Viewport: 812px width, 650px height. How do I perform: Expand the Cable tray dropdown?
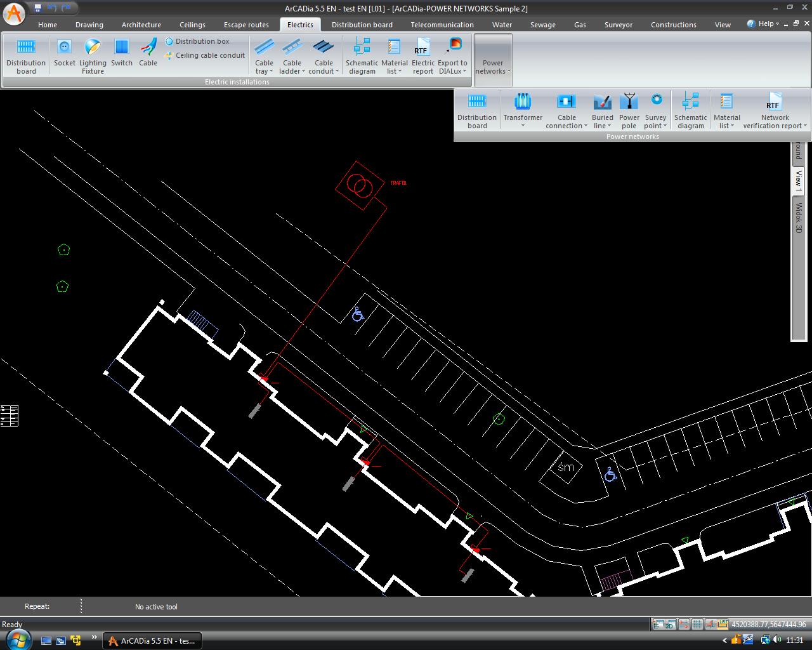click(264, 67)
